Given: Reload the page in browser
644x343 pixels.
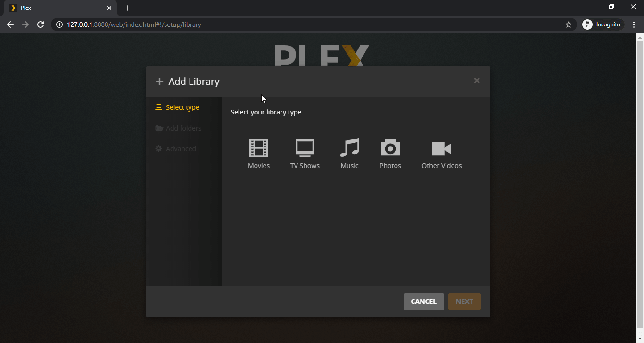Looking at the screenshot, I should click(x=41, y=24).
